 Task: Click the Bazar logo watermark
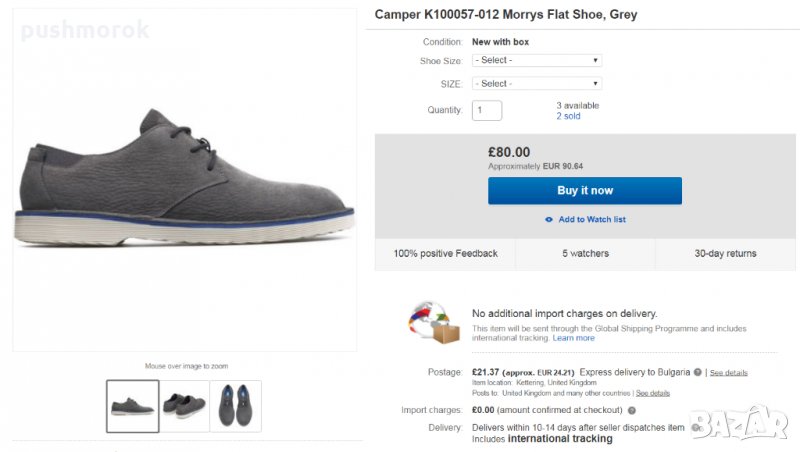click(x=739, y=422)
